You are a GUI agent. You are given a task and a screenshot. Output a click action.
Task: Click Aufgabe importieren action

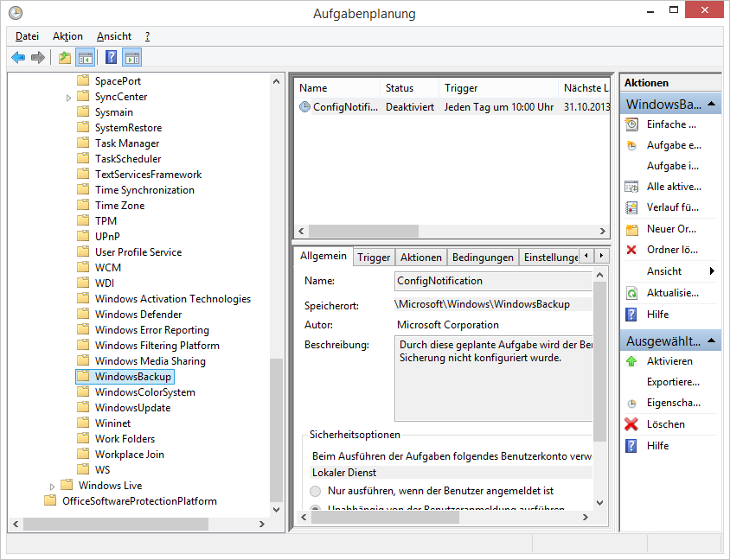[x=673, y=166]
